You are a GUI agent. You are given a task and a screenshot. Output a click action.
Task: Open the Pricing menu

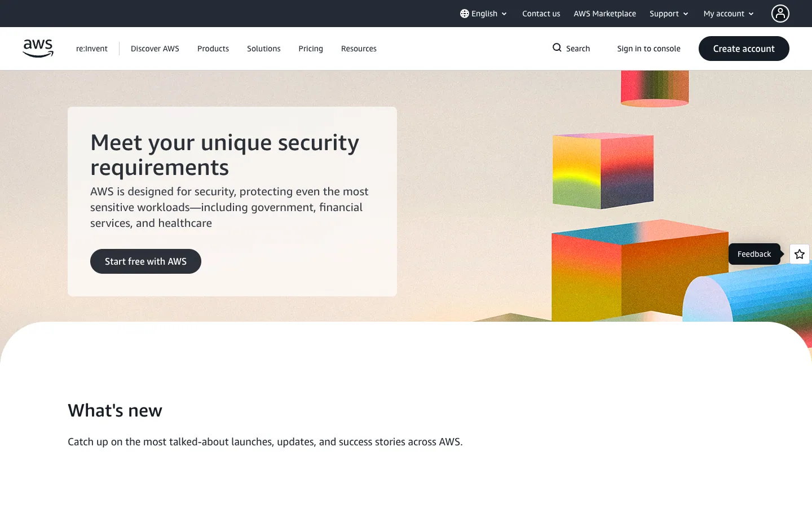click(x=311, y=49)
